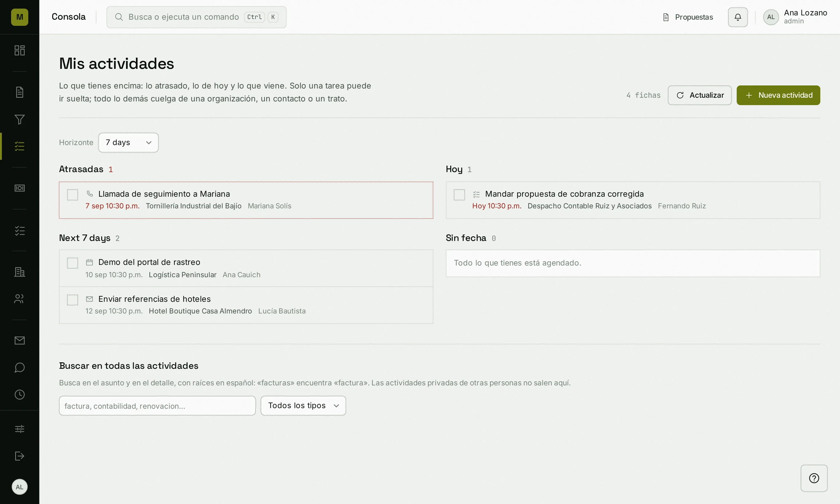Open Logística Peninsular organization
Screen dimensions: 840x504
point(182,275)
